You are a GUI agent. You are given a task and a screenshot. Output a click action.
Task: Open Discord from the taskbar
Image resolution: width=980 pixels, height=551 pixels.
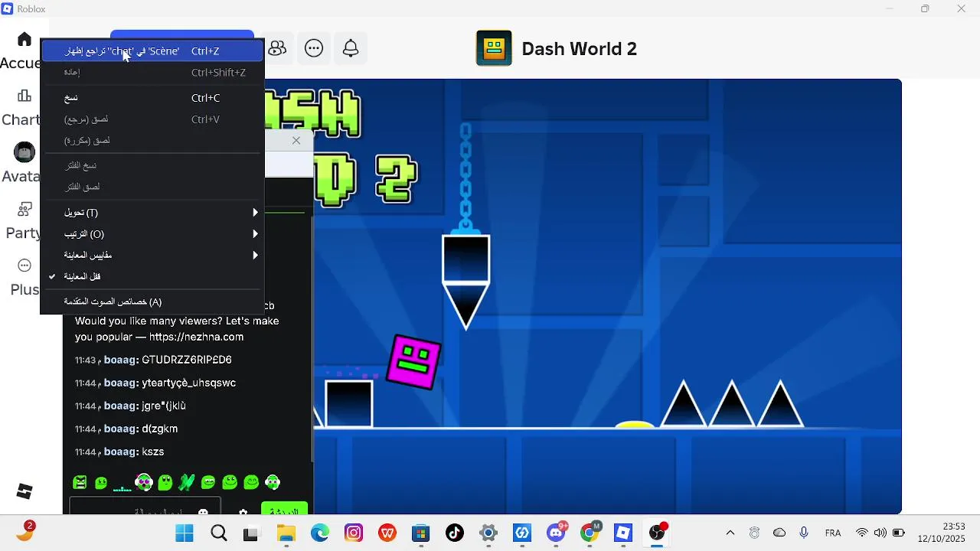pyautogui.click(x=557, y=533)
